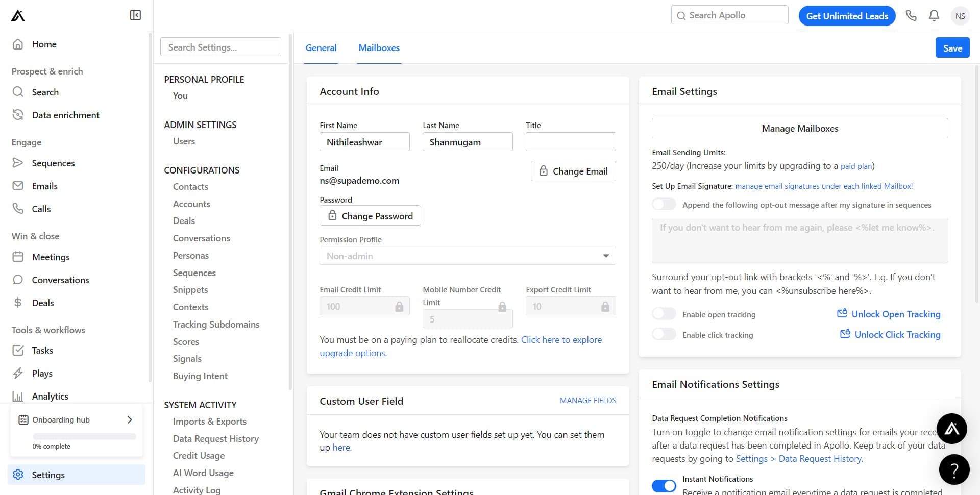
Task: Open Data enrichment from sidebar
Action: pyautogui.click(x=65, y=115)
